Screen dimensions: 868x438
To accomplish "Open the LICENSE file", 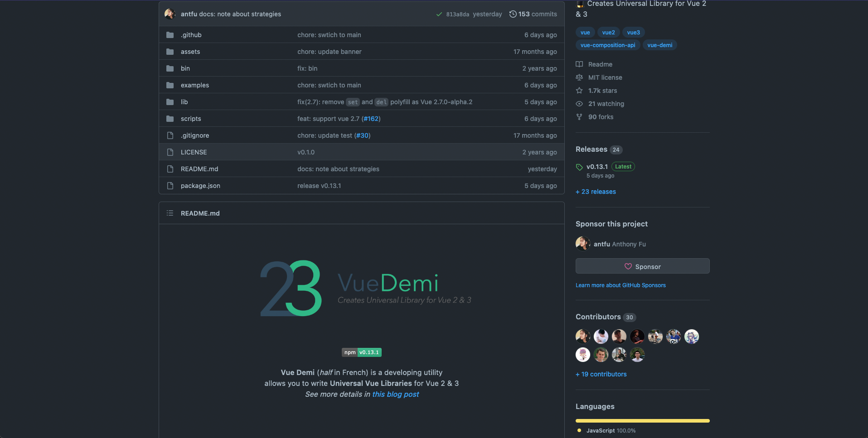I will (194, 152).
